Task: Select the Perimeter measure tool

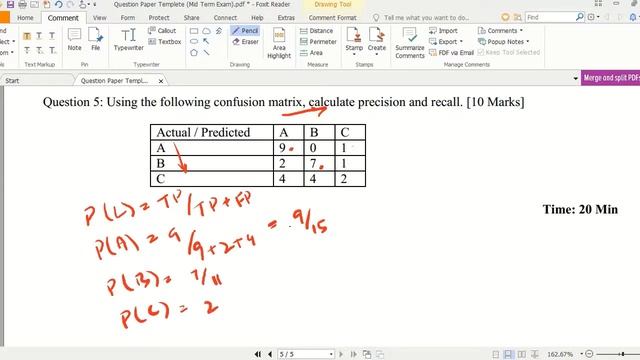Action: (318, 42)
